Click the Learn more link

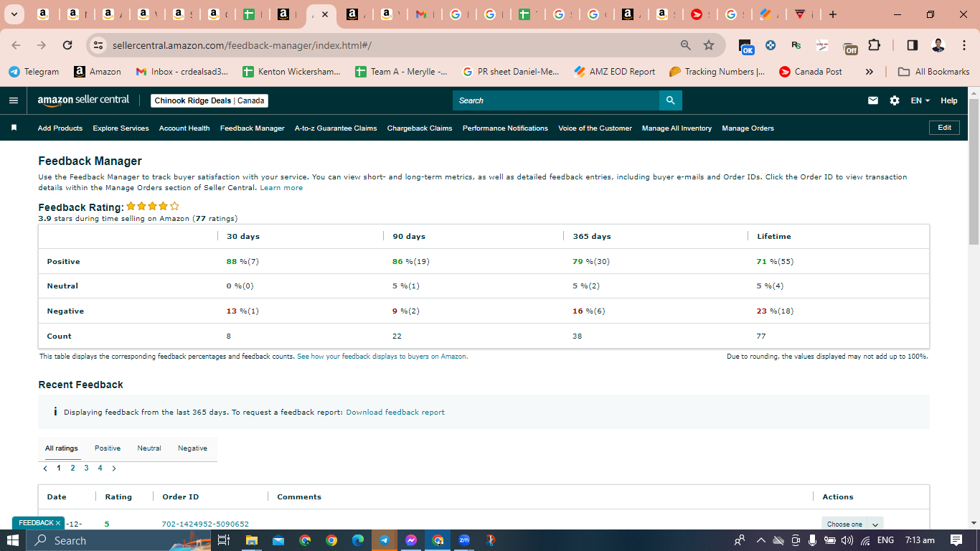[x=281, y=188]
